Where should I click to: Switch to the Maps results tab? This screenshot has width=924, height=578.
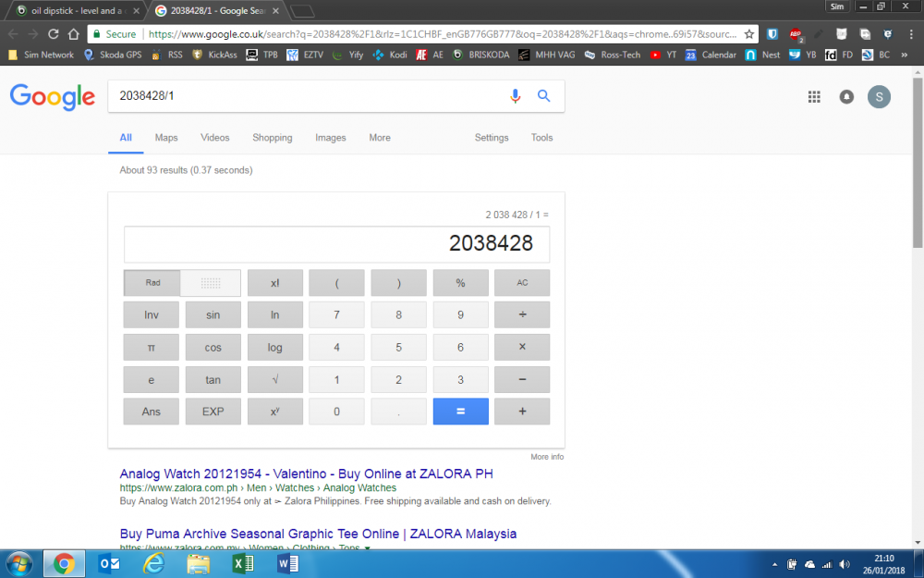(166, 138)
